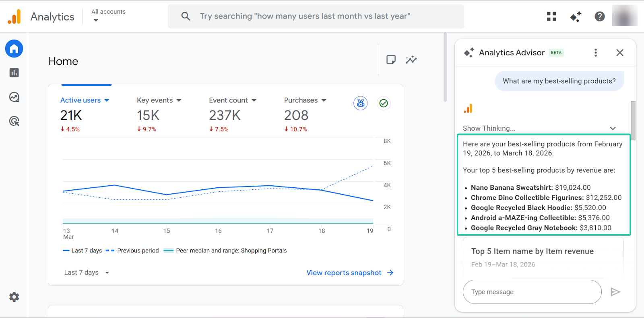Open the Event count metric dropdown
This screenshot has height=318, width=644.
[233, 100]
